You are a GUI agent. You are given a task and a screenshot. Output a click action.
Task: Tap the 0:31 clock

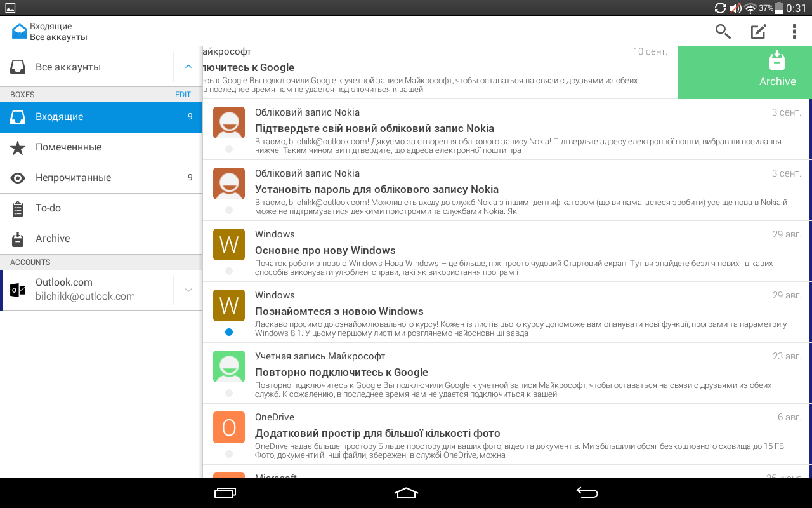coord(797,8)
